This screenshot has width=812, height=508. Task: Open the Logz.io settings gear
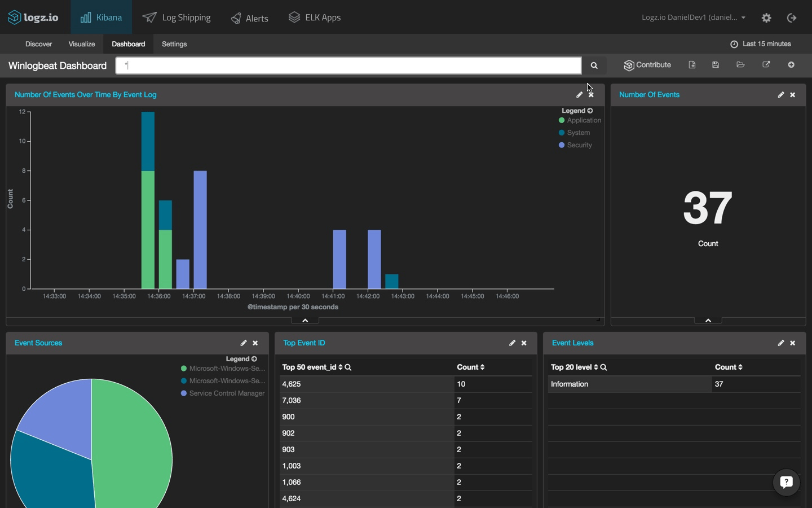[766, 17]
